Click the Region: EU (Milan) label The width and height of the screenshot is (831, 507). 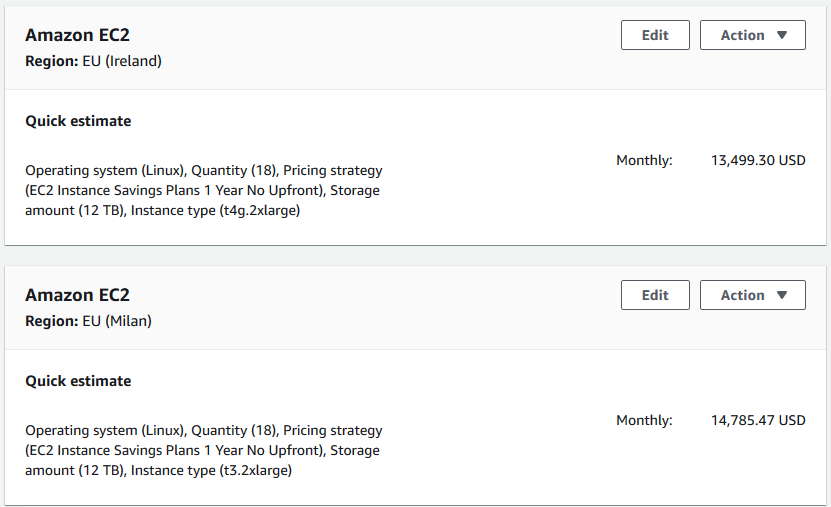pos(88,321)
